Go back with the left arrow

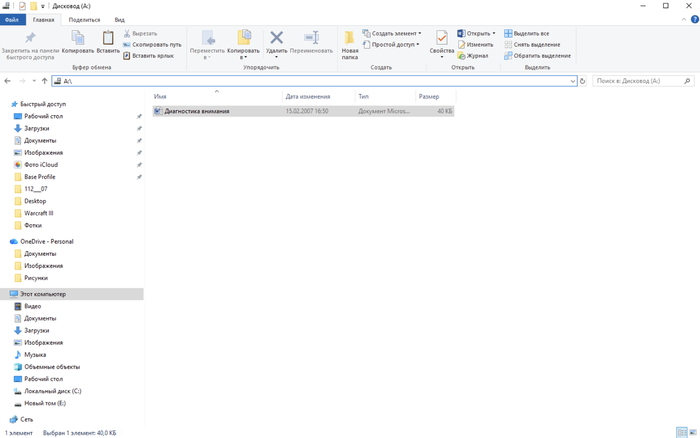[x=8, y=81]
